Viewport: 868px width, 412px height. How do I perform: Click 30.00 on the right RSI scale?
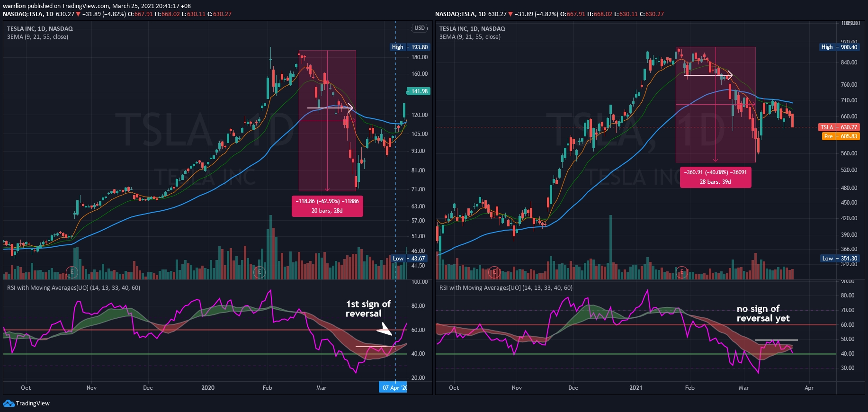pyautogui.click(x=848, y=368)
